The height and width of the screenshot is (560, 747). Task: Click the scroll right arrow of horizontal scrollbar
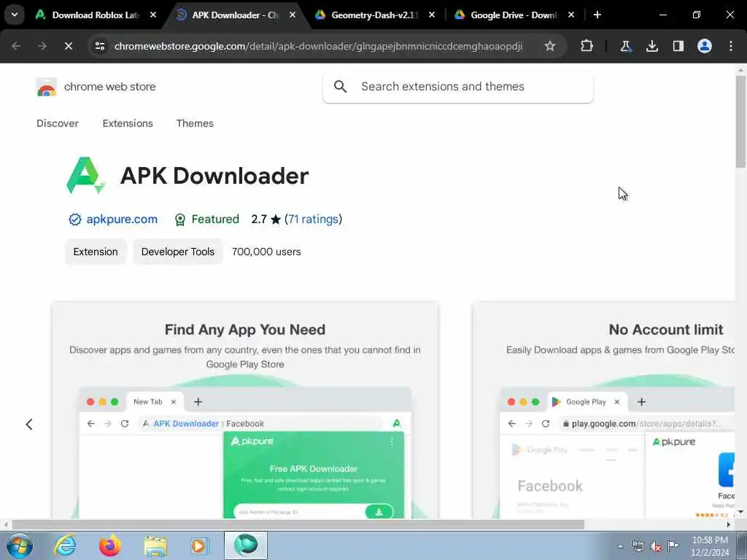click(x=729, y=524)
